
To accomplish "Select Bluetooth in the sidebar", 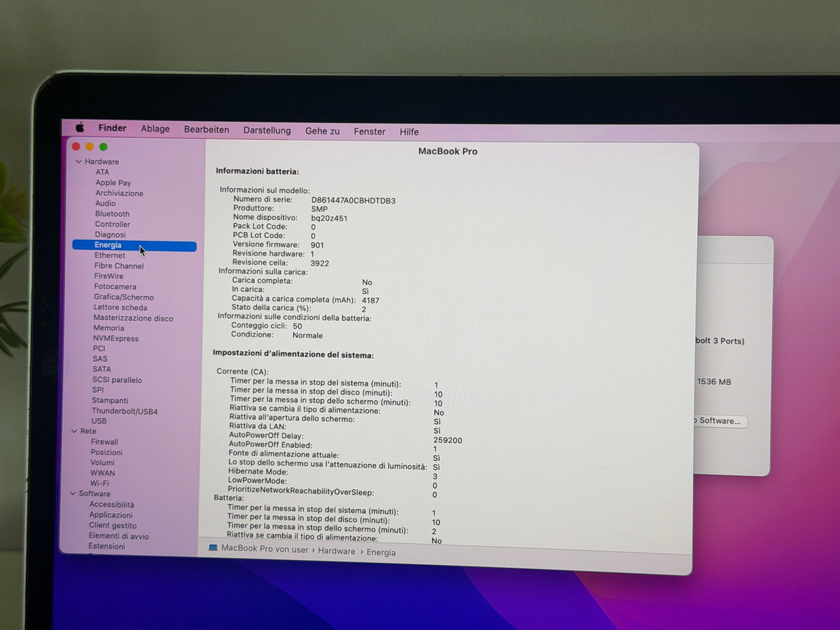I will [x=113, y=214].
